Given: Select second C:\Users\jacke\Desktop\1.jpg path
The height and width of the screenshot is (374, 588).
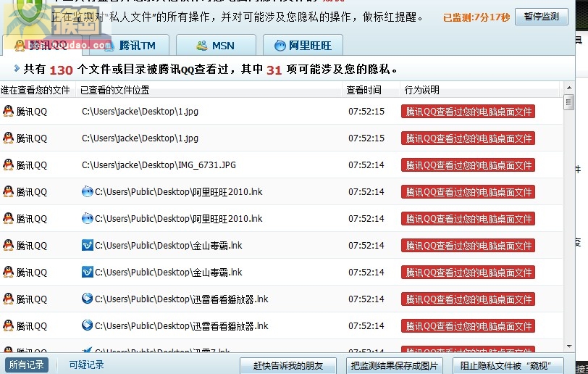Looking at the screenshot, I should [x=140, y=138].
